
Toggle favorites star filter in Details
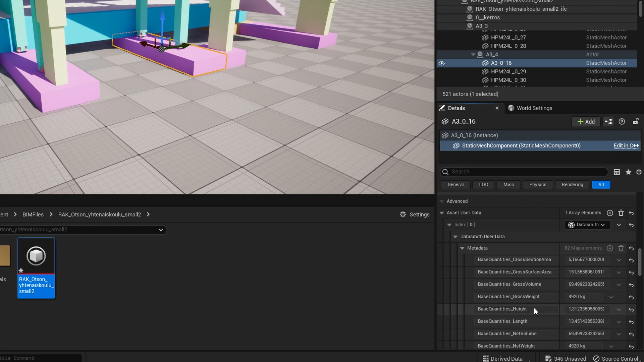628,172
